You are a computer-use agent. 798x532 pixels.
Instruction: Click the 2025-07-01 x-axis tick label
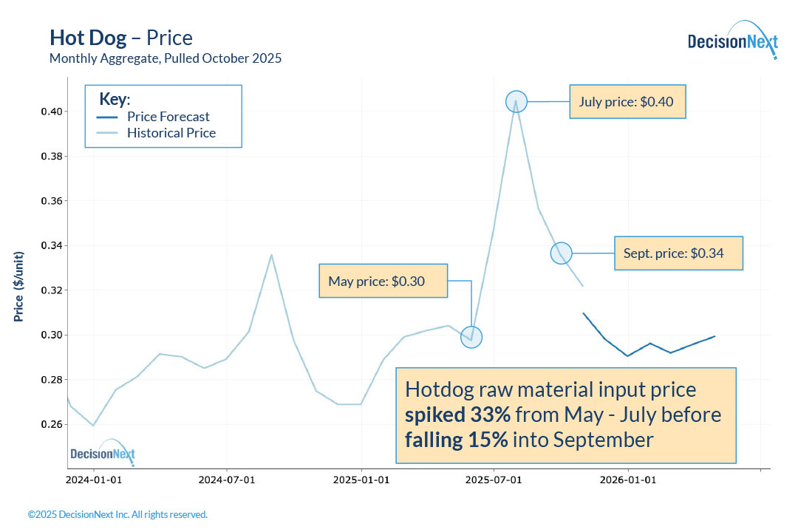(494, 480)
